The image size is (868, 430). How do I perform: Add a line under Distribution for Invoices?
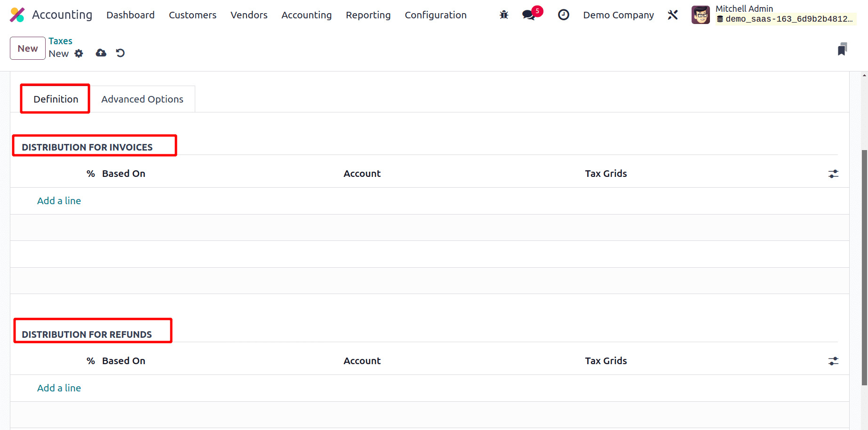59,201
